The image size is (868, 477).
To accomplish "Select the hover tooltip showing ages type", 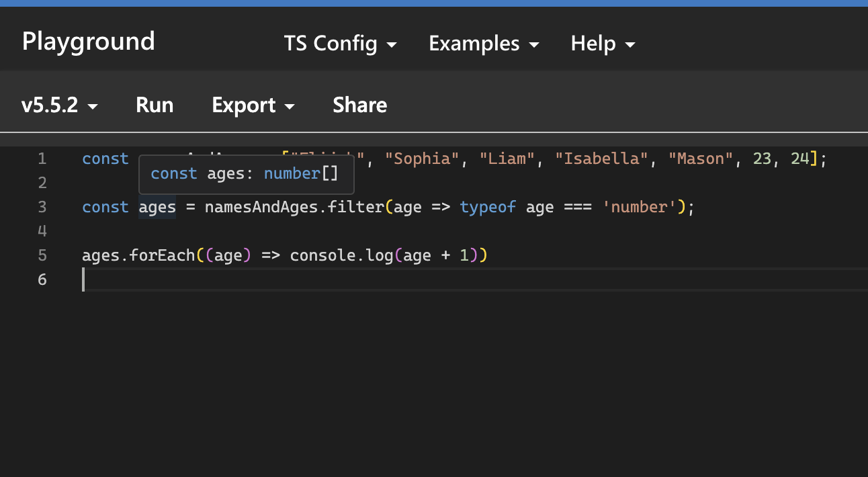I will [x=246, y=173].
